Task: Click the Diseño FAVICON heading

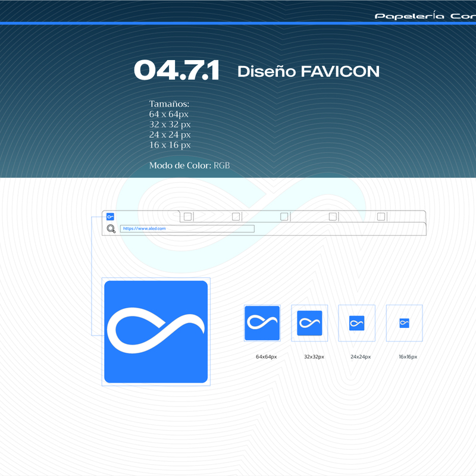Action: (308, 71)
